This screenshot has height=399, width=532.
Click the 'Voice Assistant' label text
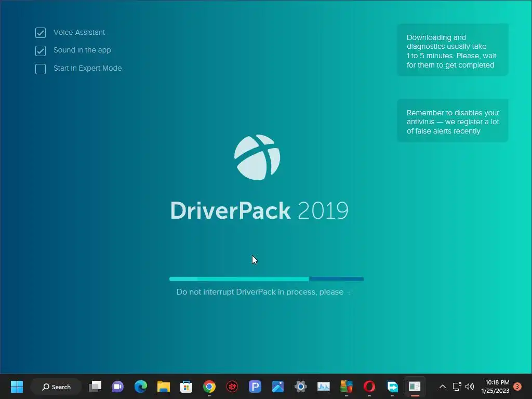click(x=79, y=32)
